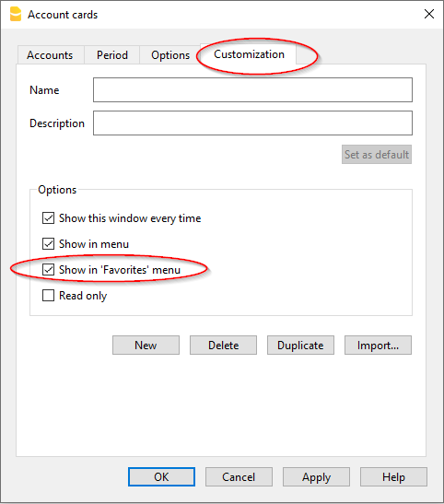This screenshot has width=444, height=504.
Task: Switch to the Accounts tab
Action: click(x=50, y=55)
